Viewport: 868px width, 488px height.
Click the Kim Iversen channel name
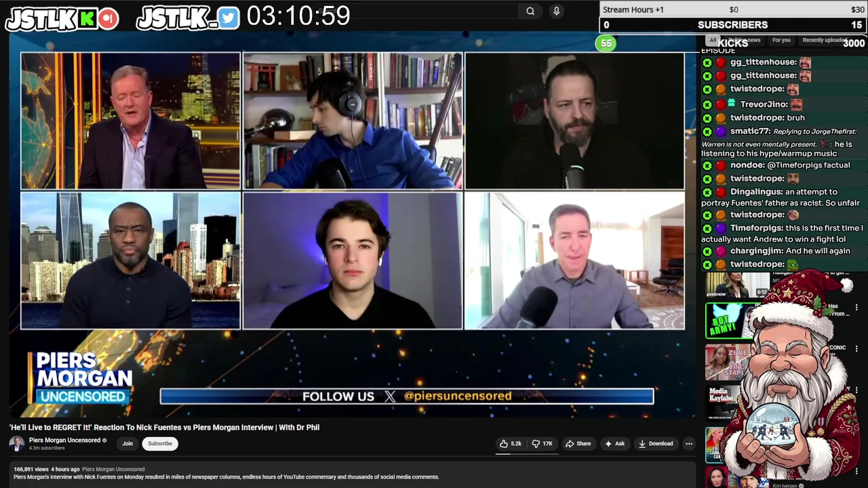(x=785, y=485)
